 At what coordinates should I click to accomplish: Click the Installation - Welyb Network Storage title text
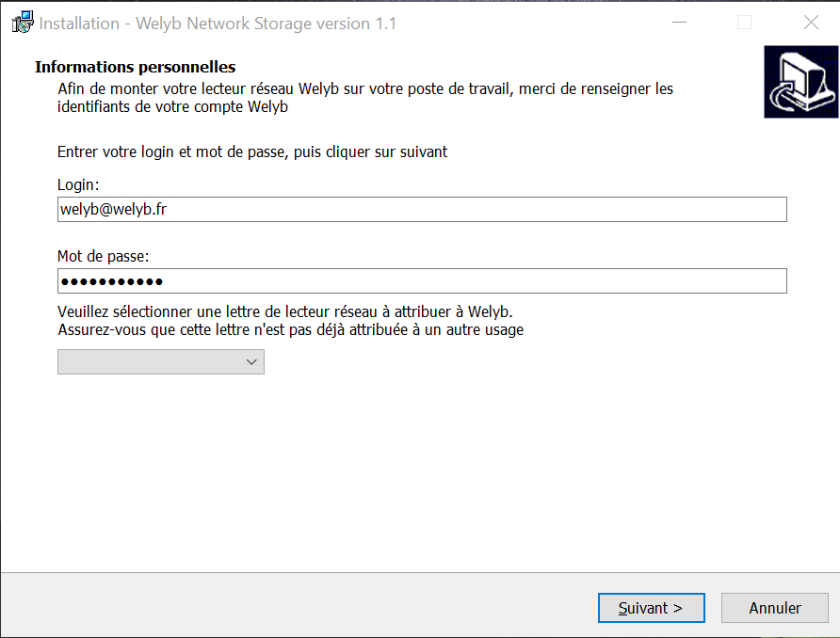point(218,24)
